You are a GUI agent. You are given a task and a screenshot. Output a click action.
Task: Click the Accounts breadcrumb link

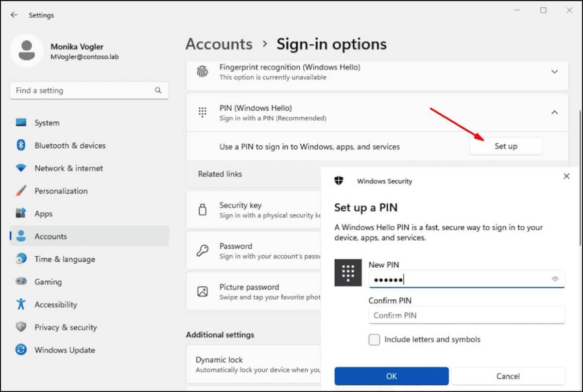click(219, 44)
